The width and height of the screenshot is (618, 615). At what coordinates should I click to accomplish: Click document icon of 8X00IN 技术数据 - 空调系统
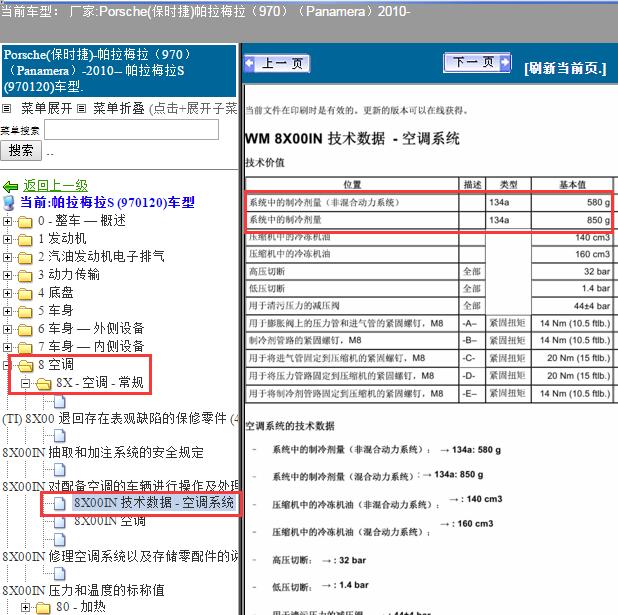[x=60, y=503]
